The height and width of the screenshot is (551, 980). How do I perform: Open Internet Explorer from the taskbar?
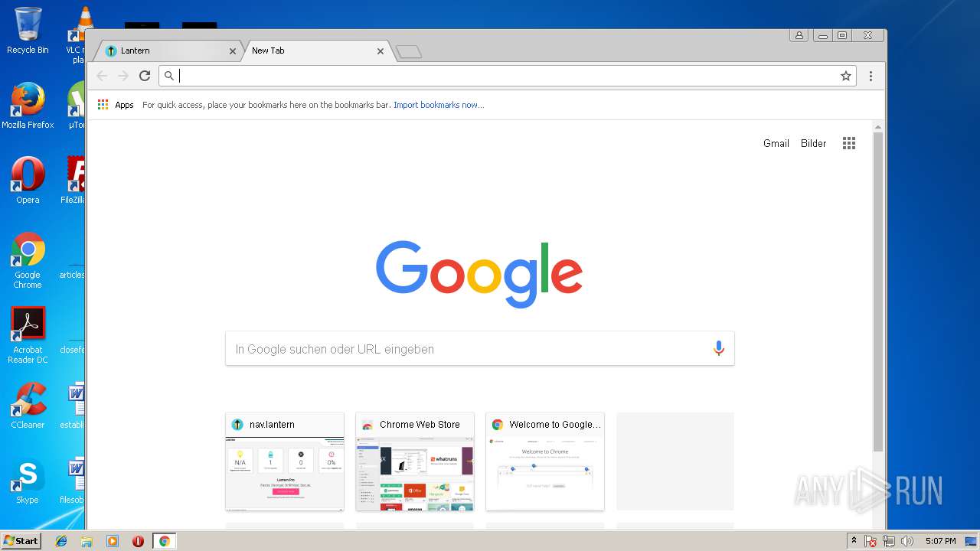tap(61, 541)
